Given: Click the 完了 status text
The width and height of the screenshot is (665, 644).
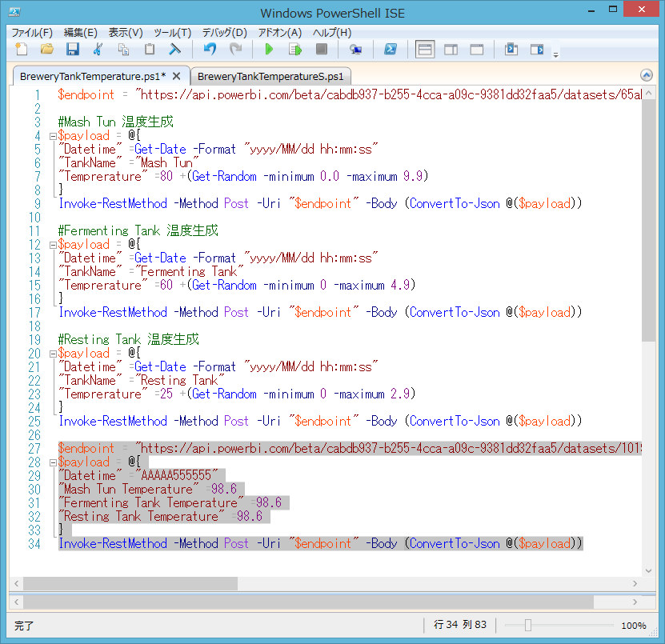Looking at the screenshot, I should (24, 626).
